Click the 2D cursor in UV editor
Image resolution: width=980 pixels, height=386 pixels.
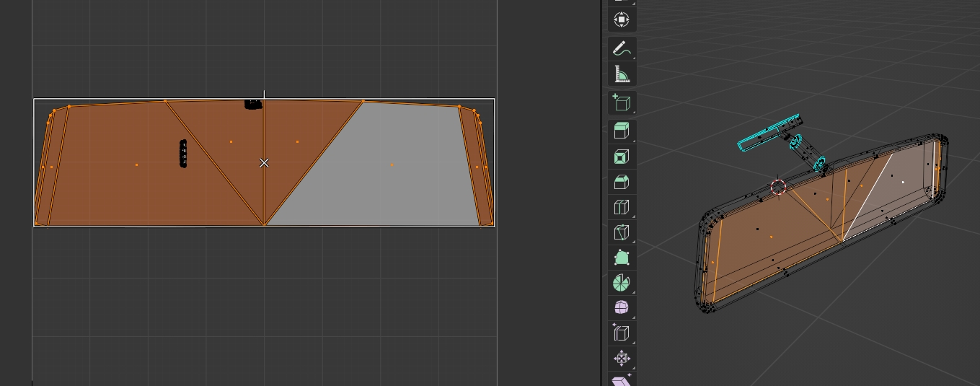264,163
